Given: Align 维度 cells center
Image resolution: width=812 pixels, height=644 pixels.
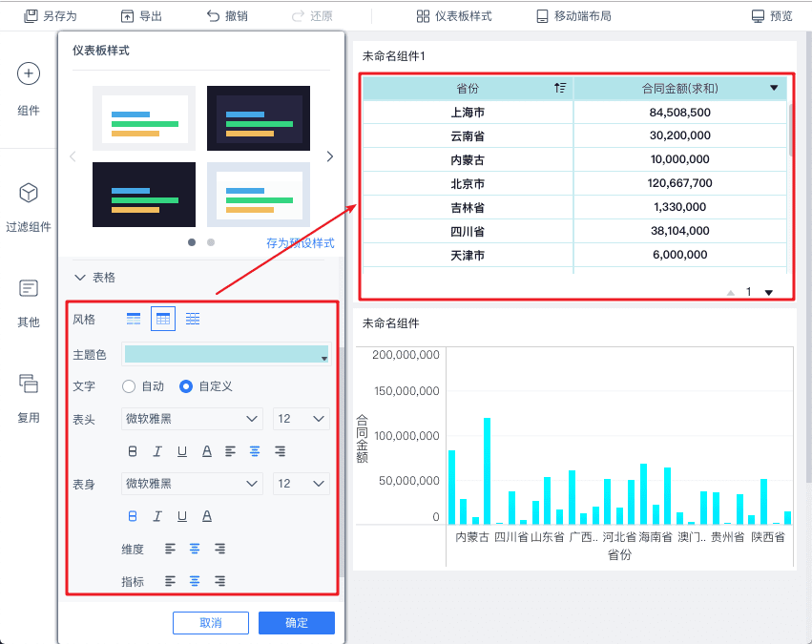Looking at the screenshot, I should tap(195, 549).
